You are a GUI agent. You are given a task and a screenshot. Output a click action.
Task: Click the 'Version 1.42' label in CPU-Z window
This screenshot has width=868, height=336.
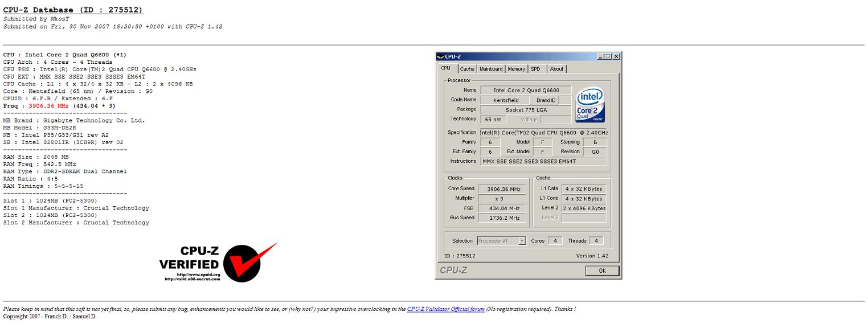[592, 256]
